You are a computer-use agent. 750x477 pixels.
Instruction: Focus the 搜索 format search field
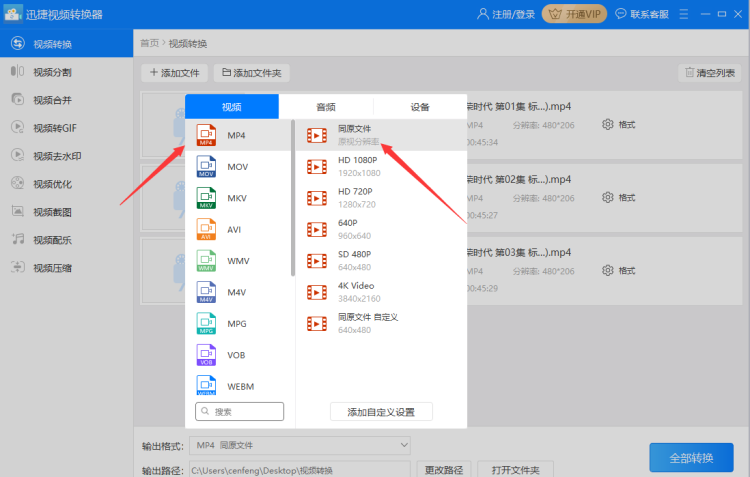tap(240, 411)
